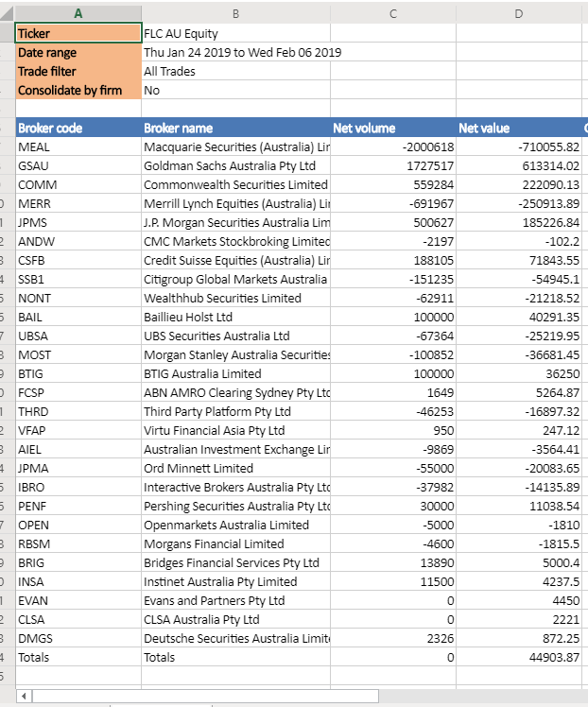The width and height of the screenshot is (588, 707).
Task: Select Macquarie Securities broker name cell
Action: pos(235,147)
